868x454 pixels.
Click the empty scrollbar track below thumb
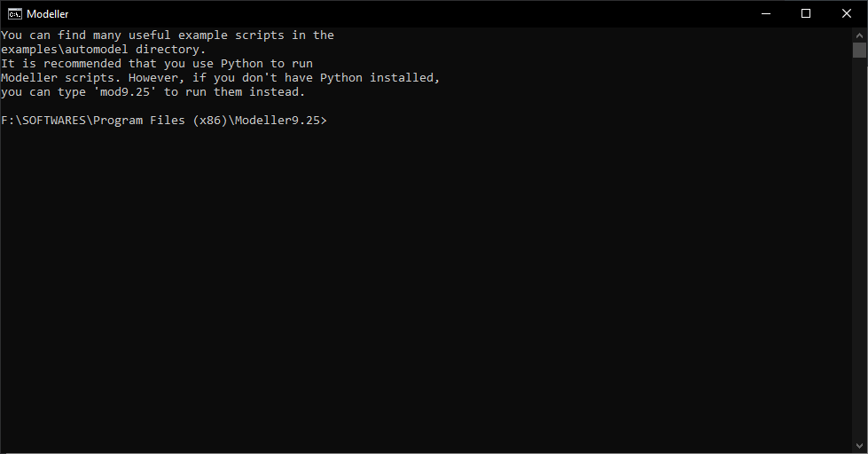tap(859, 266)
